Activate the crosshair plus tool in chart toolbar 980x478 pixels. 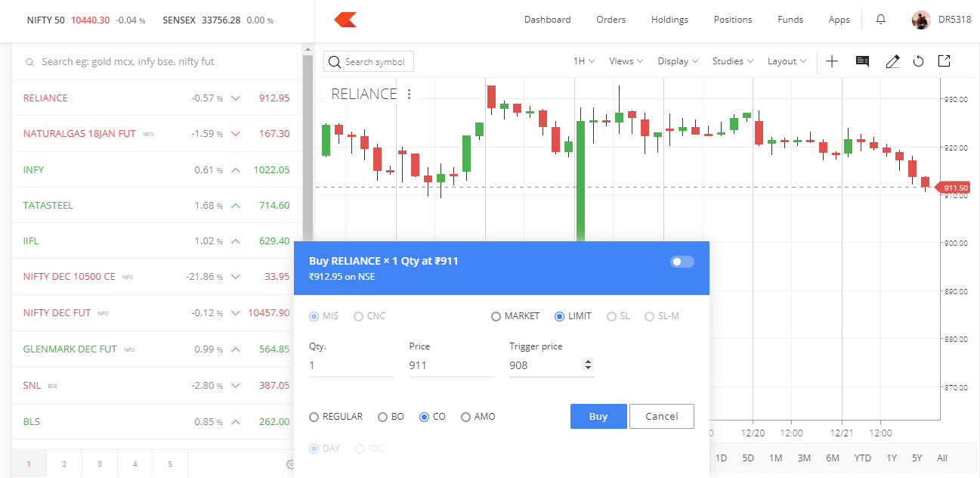[832, 61]
